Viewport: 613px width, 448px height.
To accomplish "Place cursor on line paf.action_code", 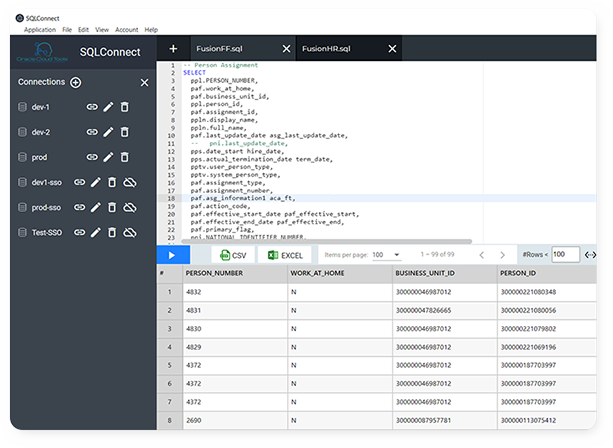I will tap(220, 206).
